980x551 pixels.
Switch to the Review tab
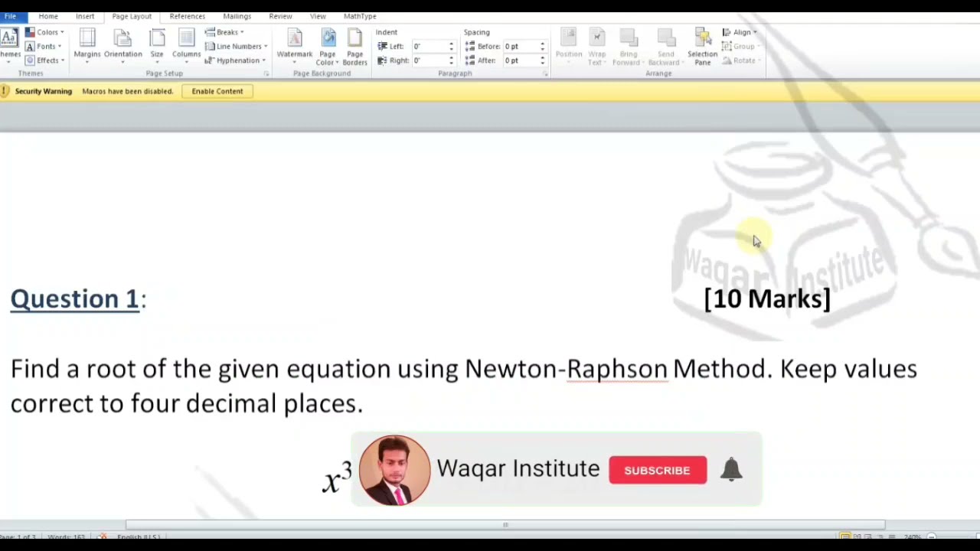click(x=280, y=16)
